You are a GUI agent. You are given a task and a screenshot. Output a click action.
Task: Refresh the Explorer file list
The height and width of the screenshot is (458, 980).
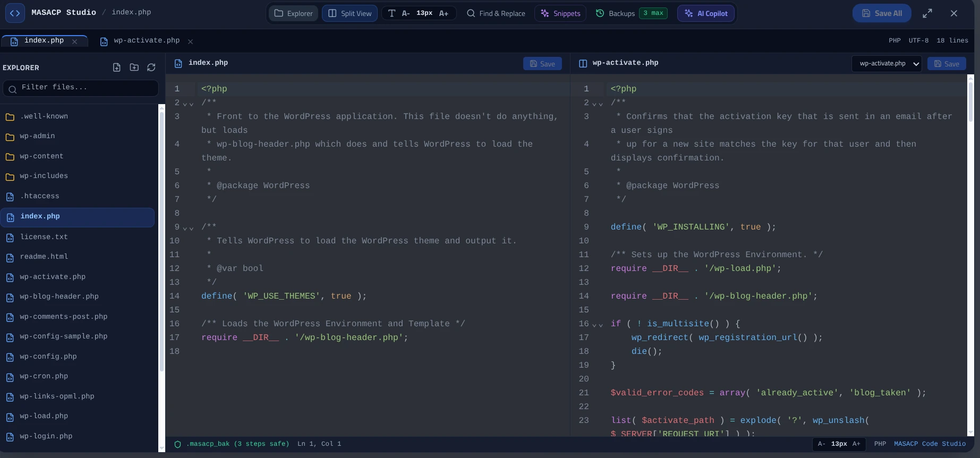click(x=151, y=67)
